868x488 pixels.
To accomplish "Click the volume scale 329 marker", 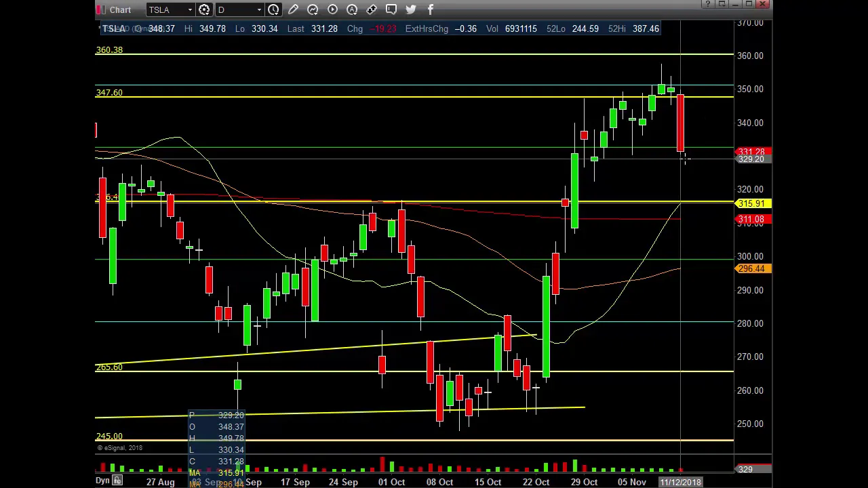I will [753, 469].
